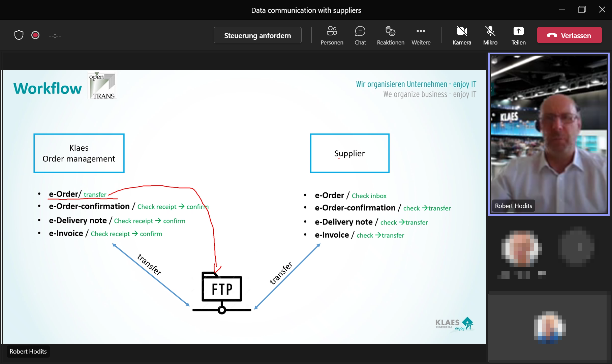Click the bottom participant tile avatar
The width and height of the screenshot is (612, 364).
tap(550, 327)
